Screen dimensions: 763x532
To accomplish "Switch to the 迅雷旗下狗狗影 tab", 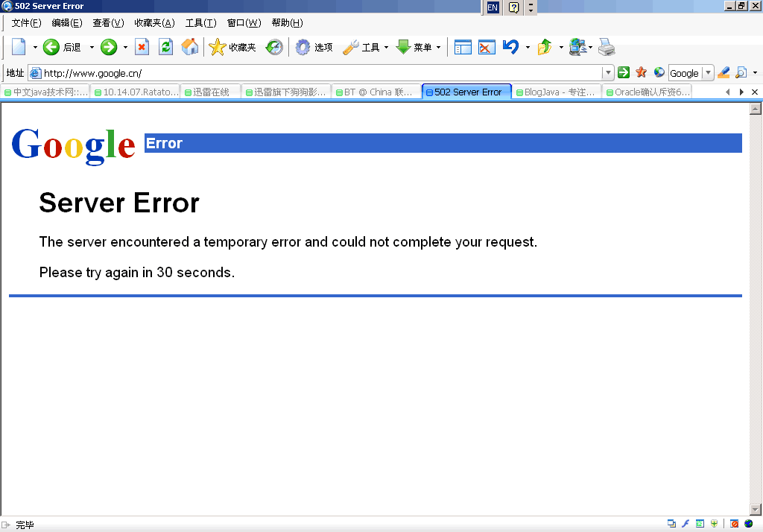I will (x=286, y=92).
